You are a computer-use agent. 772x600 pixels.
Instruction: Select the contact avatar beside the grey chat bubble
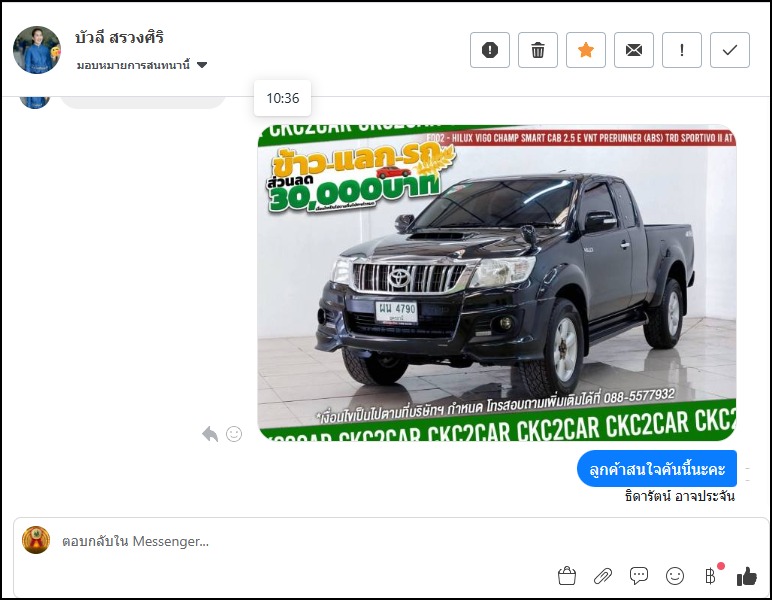[35, 102]
